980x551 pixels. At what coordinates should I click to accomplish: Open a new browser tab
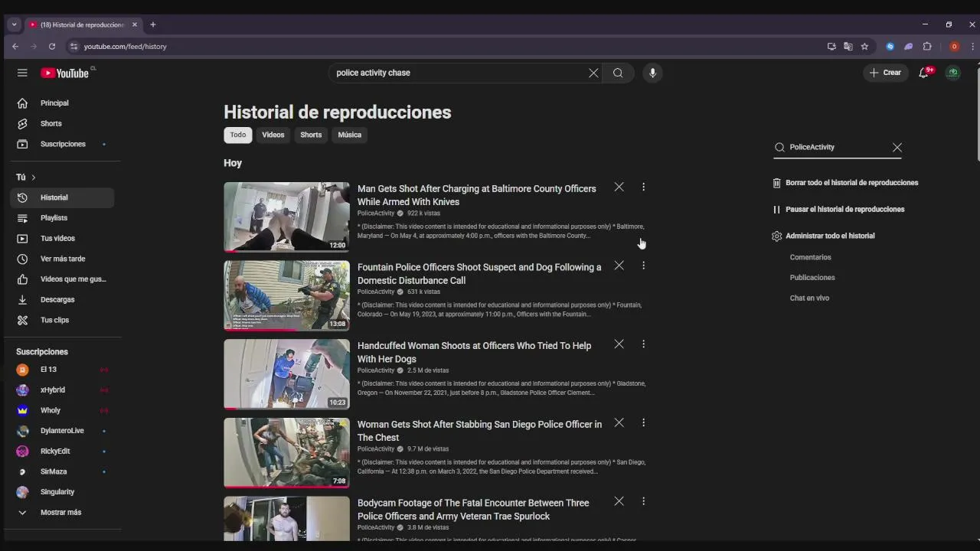[x=152, y=24]
